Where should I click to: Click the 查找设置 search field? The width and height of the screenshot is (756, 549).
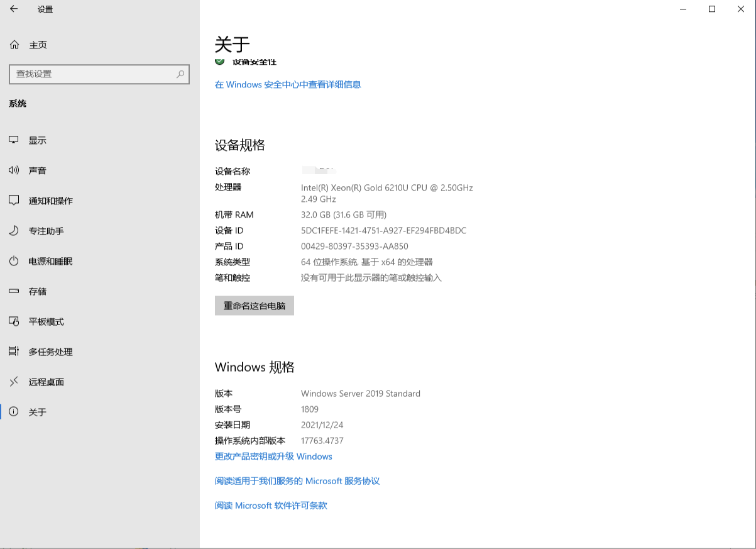pyautogui.click(x=99, y=74)
